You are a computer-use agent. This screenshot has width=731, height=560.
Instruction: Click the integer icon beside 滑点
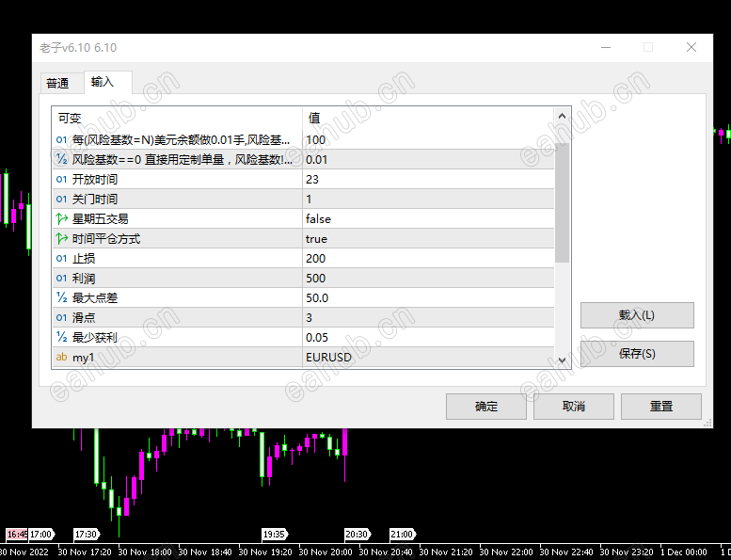[x=61, y=317]
